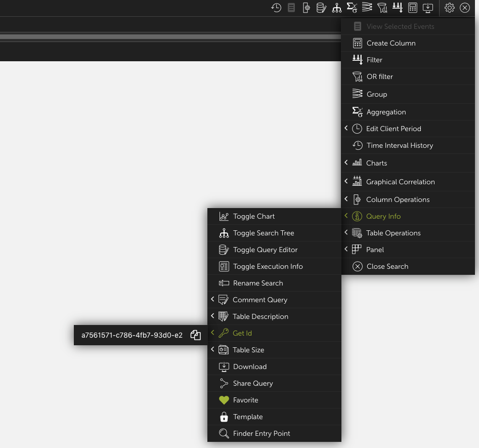
Task: Open the search tree icon in toolbar
Action: coord(336,8)
